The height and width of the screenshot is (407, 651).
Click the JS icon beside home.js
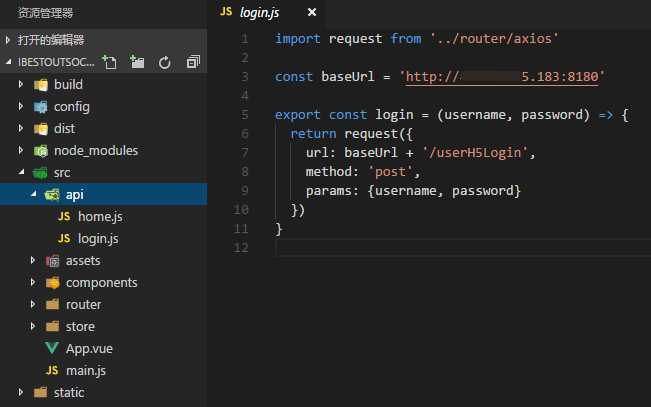point(64,216)
